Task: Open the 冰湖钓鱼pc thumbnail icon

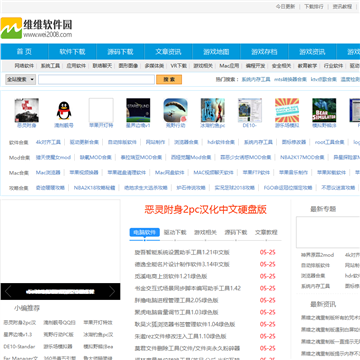Action: (x=213, y=110)
